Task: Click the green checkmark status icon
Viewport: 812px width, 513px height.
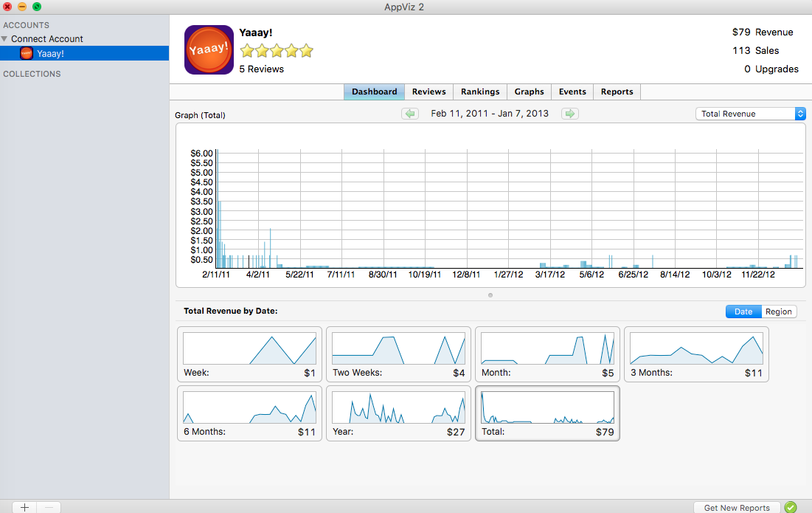Action: [791, 507]
